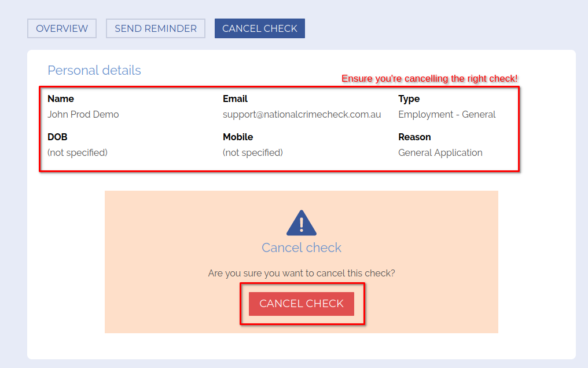This screenshot has height=368, width=588.
Task: Switch to the Send Reminder tab
Action: click(155, 28)
